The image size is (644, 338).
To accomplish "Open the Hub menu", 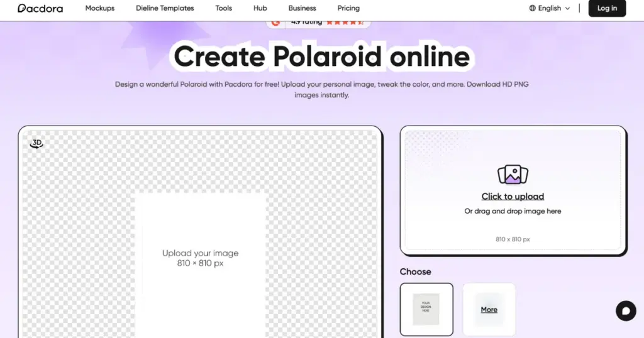I will [260, 8].
